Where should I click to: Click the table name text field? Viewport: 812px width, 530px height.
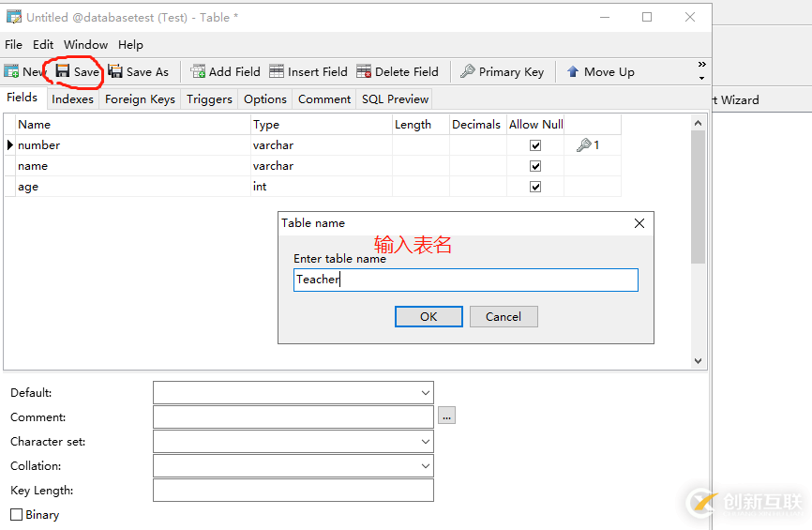point(466,280)
